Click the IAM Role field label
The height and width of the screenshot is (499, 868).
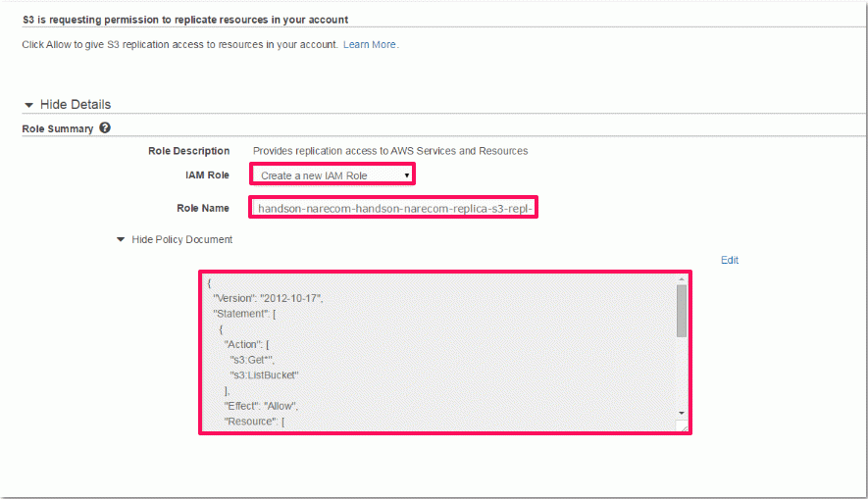coord(207,175)
